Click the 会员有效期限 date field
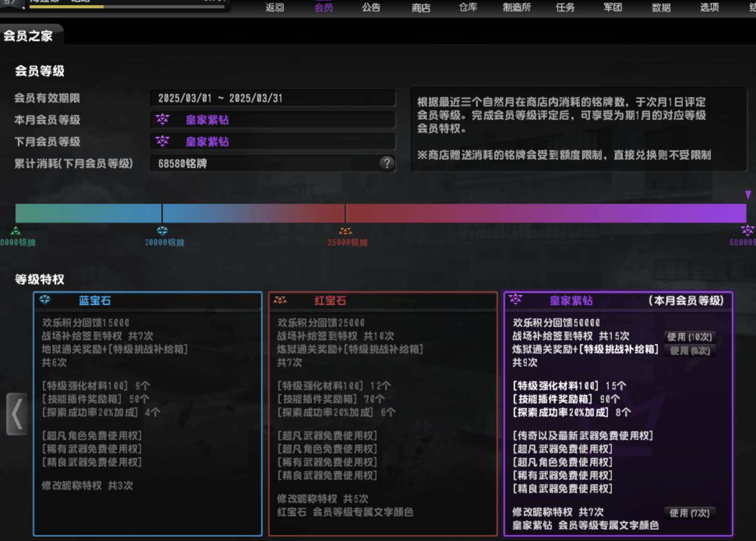The height and width of the screenshot is (541, 756). coord(273,98)
